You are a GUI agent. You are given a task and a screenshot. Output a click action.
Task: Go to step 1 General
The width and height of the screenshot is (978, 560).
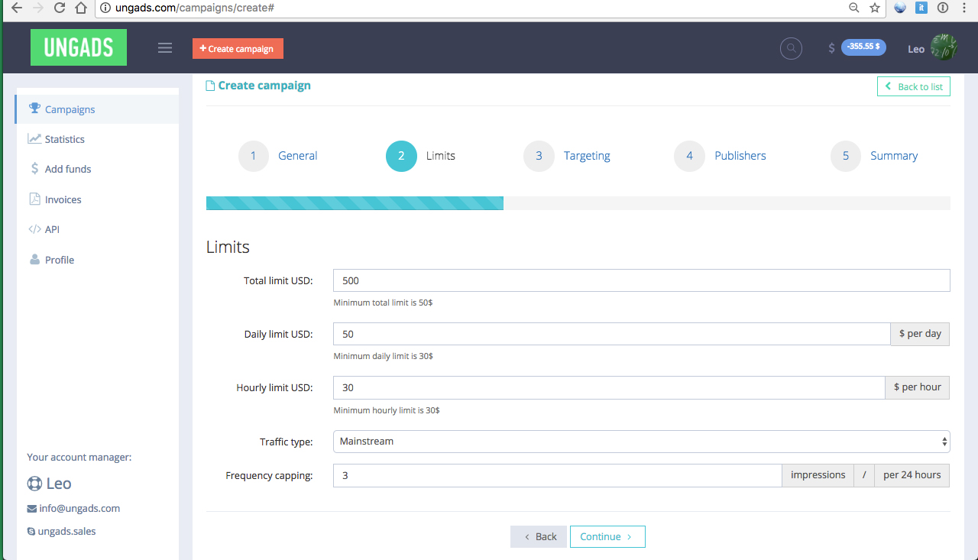coord(278,156)
